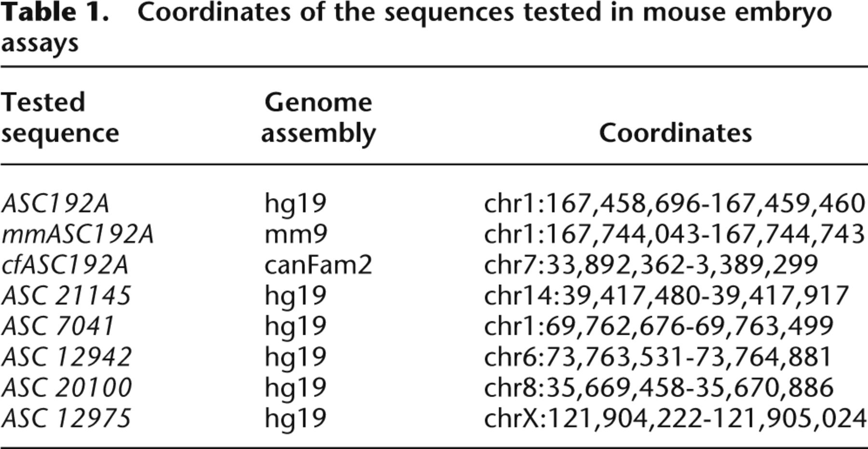This screenshot has width=868, height=449.
Task: Click the canFam2 genome assembly cell
Action: point(318,265)
